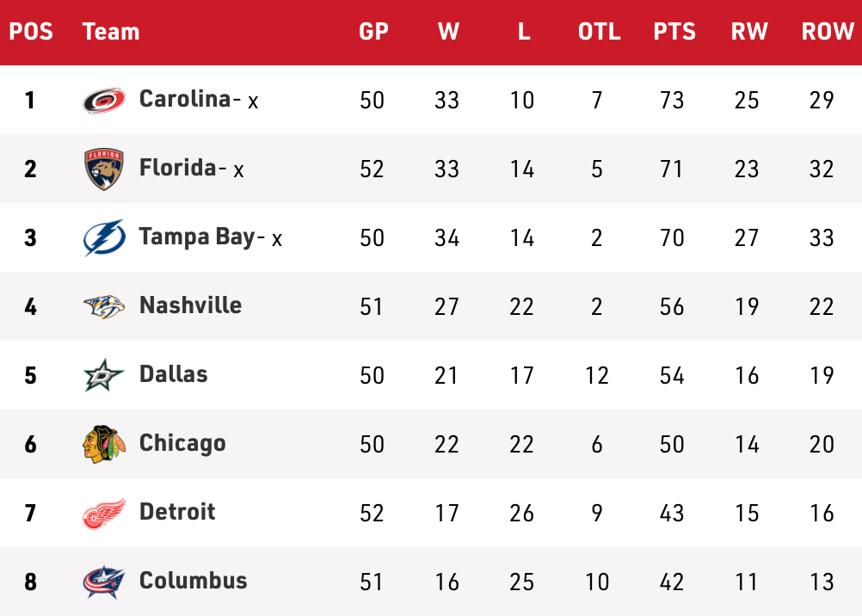862x616 pixels.
Task: Click the POS column header
Action: click(x=31, y=32)
